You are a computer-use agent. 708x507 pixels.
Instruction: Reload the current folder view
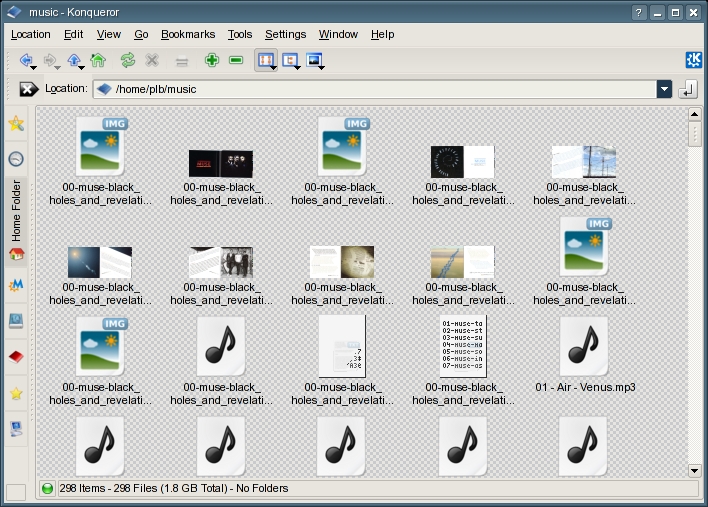point(128,60)
